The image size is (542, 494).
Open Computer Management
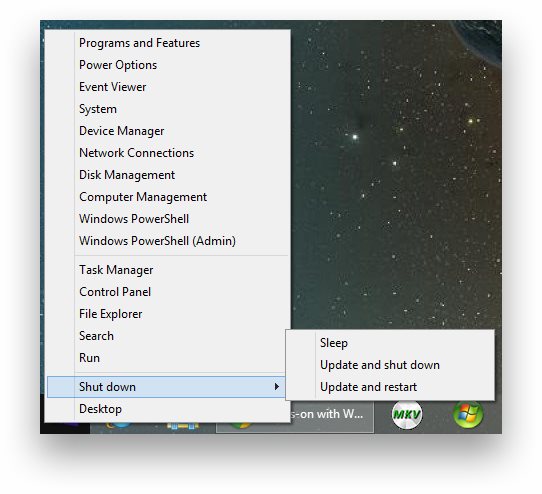168,197
